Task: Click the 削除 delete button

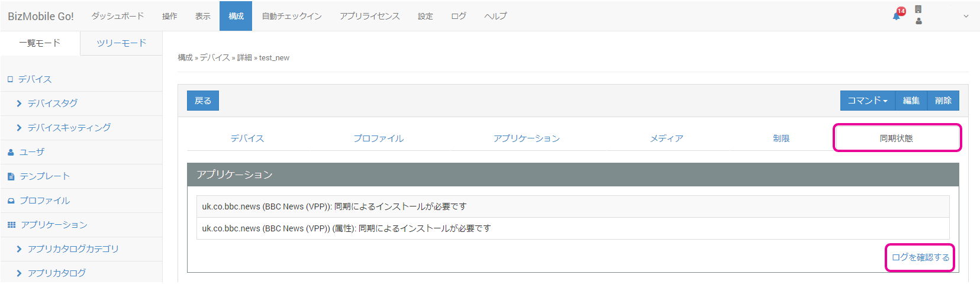Action: coord(943,101)
